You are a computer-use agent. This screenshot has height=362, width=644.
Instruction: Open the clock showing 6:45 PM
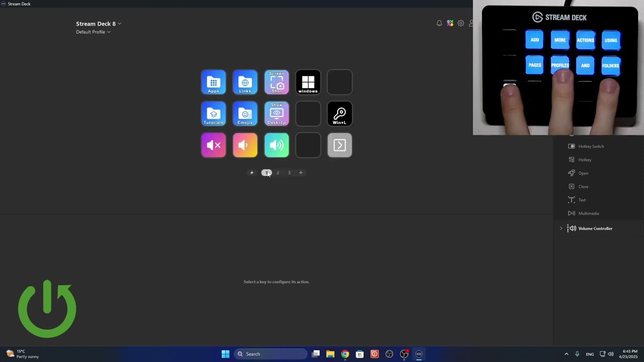(630, 354)
